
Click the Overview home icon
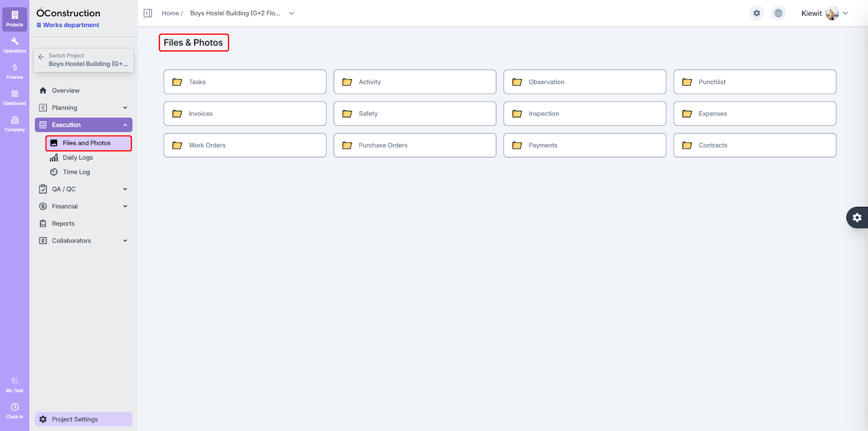pyautogui.click(x=43, y=91)
